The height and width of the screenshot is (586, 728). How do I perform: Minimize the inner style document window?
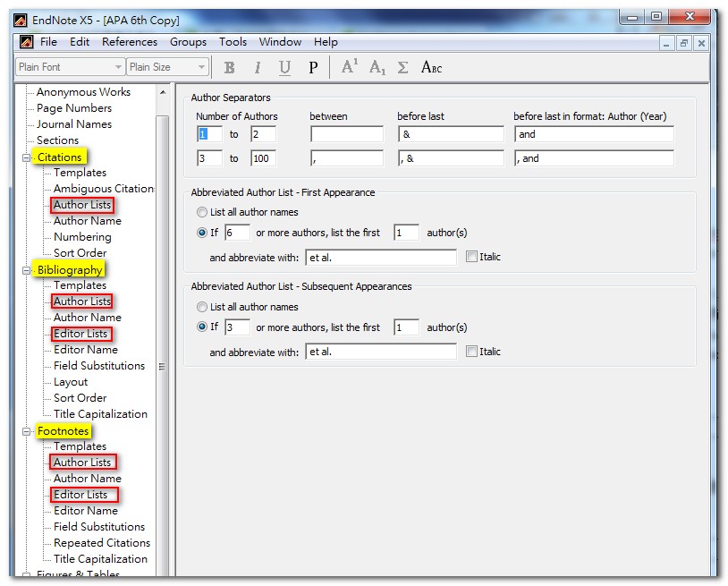[x=666, y=43]
